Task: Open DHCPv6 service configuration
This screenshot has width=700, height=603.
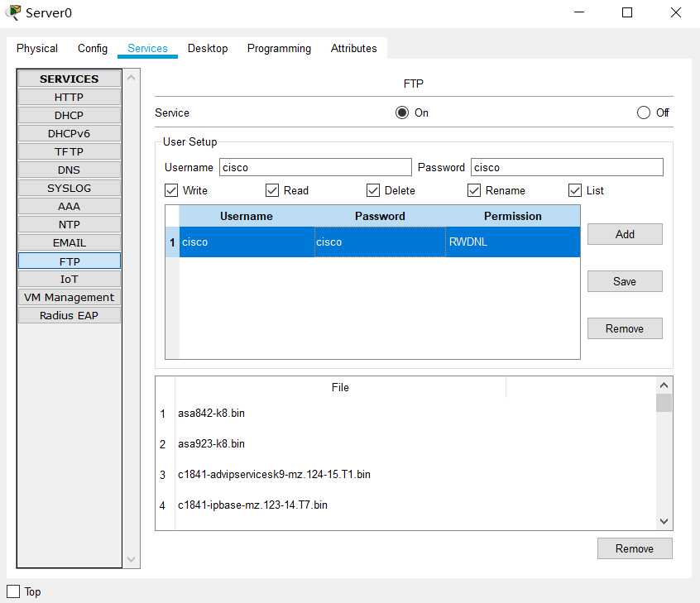Action: pyautogui.click(x=70, y=133)
